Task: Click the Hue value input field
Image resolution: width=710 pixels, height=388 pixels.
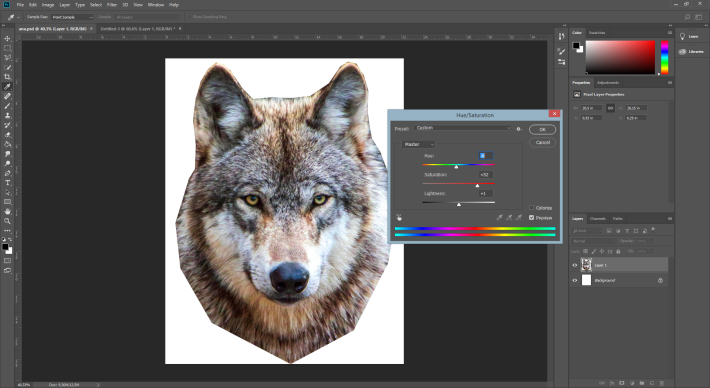Action: coord(485,155)
